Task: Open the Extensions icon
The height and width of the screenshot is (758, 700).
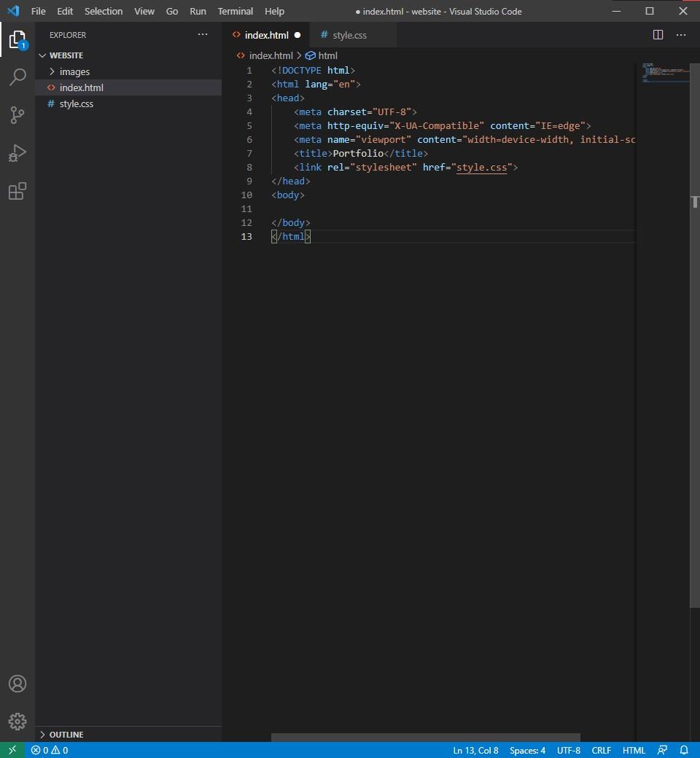Action: tap(17, 191)
